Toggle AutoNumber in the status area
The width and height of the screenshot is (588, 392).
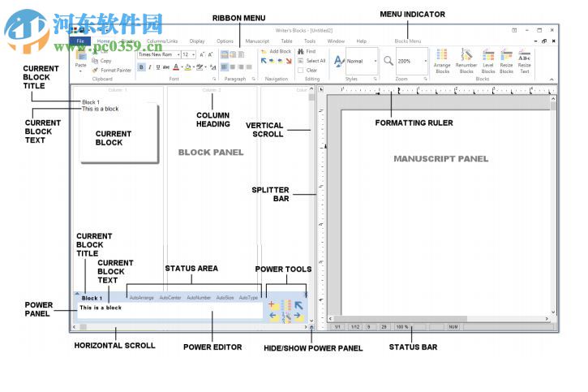[x=199, y=298]
